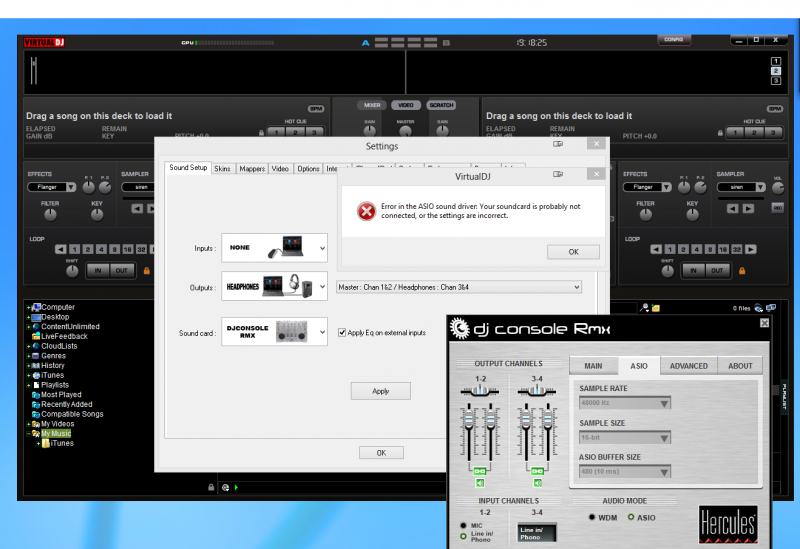800x549 pixels.
Task: Click the MIXER panel button
Action: (372, 105)
